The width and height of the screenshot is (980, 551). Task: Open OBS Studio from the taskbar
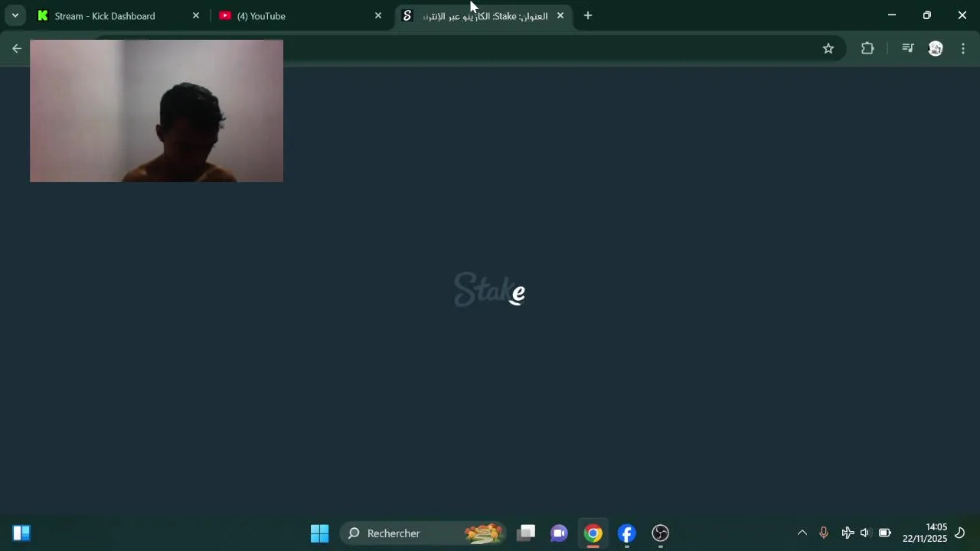[x=660, y=533]
